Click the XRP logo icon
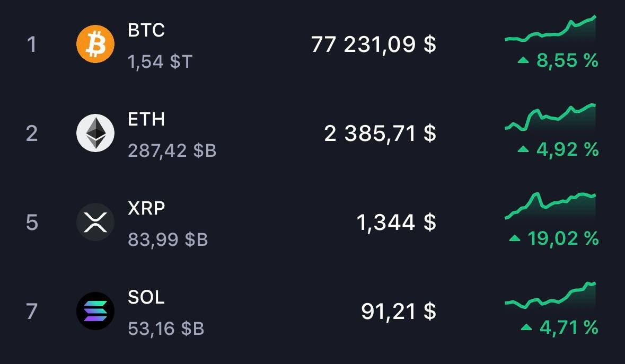625x364 pixels. [x=95, y=222]
